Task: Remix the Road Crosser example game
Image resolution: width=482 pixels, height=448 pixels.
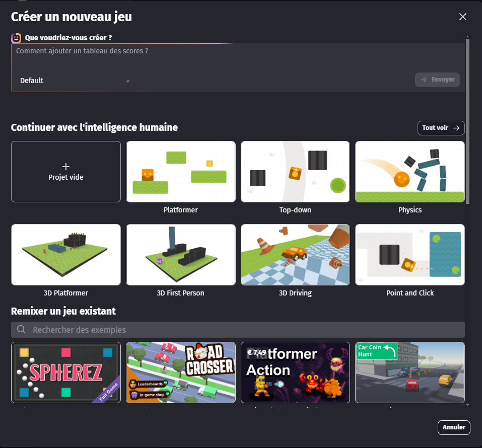Action: tap(180, 372)
